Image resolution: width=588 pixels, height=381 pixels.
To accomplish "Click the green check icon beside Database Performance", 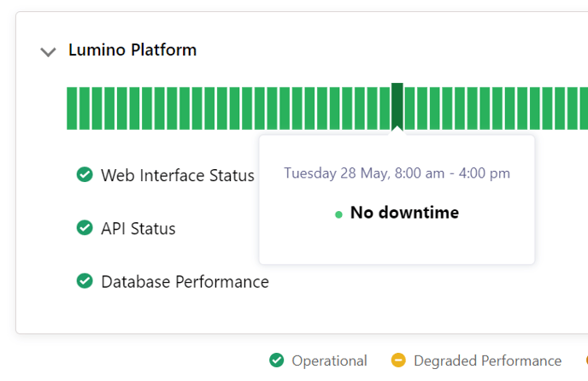I will 85,281.
